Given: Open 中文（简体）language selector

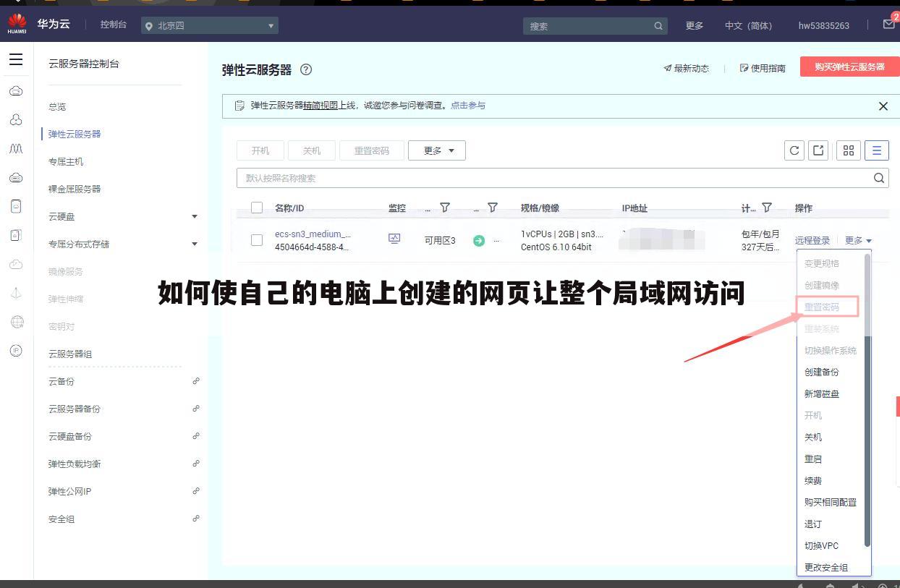Looking at the screenshot, I should click(x=749, y=26).
